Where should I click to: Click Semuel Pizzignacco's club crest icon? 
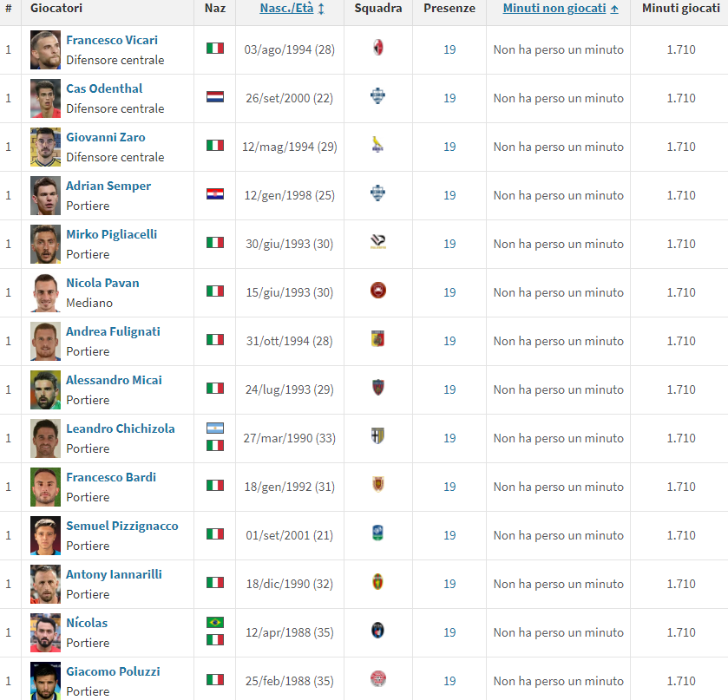[377, 533]
